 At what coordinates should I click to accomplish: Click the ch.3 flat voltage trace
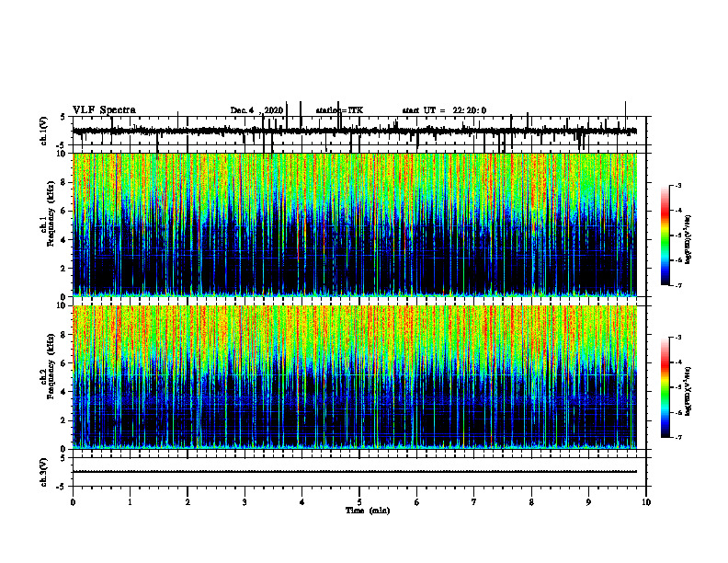point(355,472)
